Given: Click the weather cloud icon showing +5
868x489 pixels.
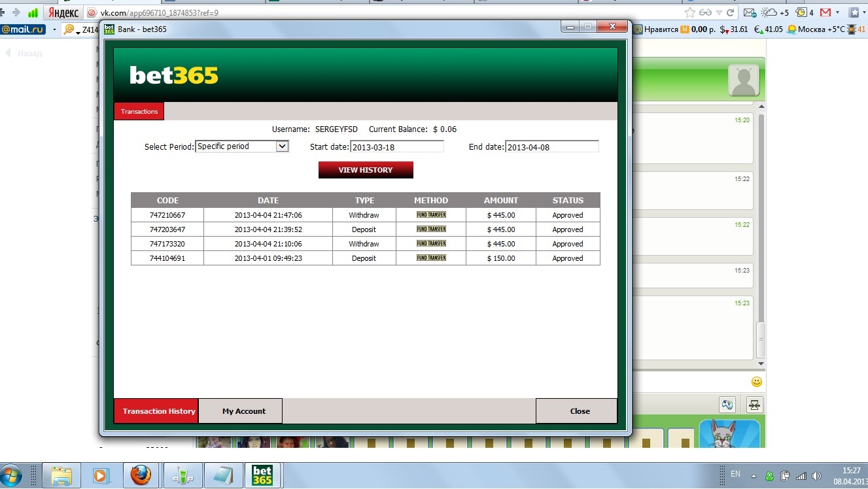Looking at the screenshot, I should (x=769, y=12).
